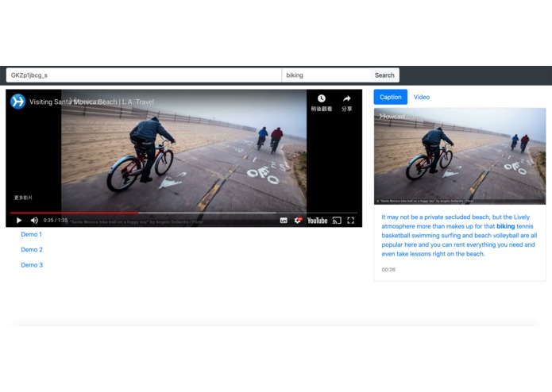Viewport: 552px width, 392px height.
Task: Click the video ID input field
Action: tap(144, 75)
